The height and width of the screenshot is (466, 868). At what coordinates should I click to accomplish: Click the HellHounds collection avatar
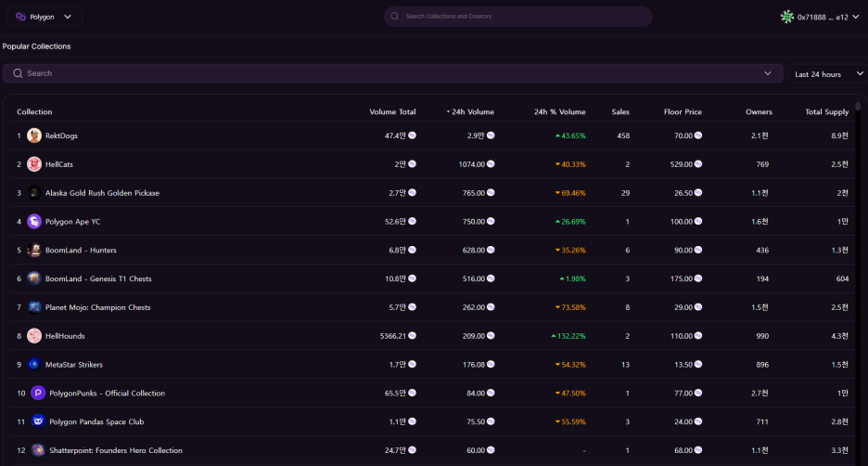tap(34, 336)
